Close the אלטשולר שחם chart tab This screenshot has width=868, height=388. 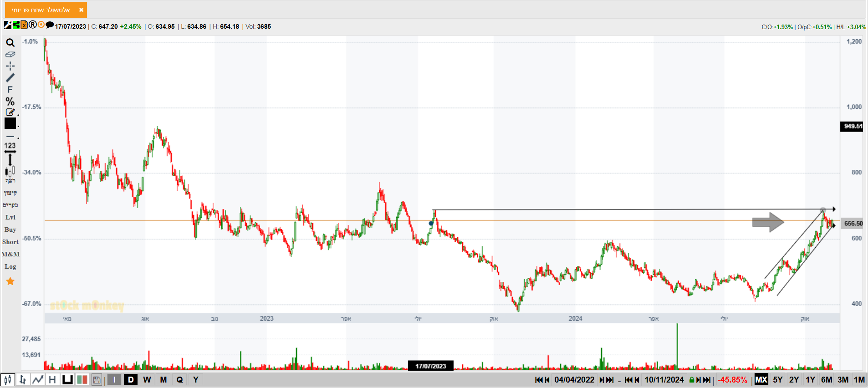[x=81, y=10]
